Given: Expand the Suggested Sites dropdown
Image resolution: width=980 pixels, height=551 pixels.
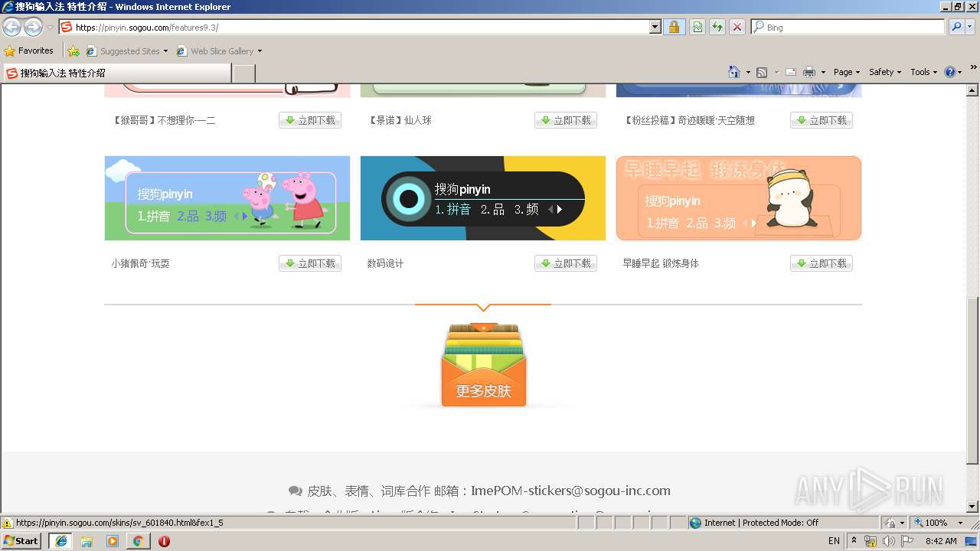Looking at the screenshot, I should 165,51.
